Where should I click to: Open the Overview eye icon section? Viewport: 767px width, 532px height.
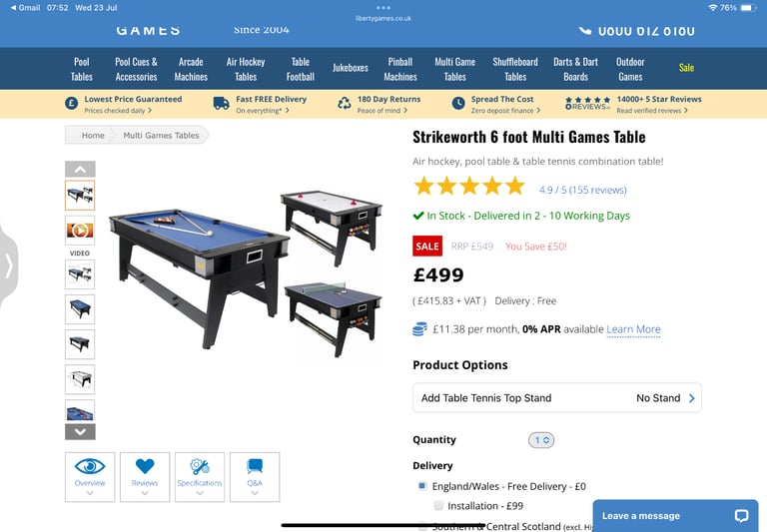pos(90,477)
